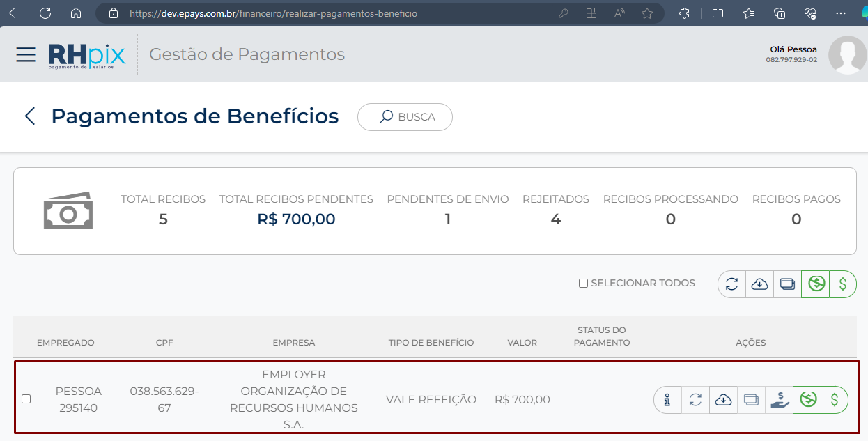Click the TIPO DE BENEFÍCIO column header
The height and width of the screenshot is (441, 868).
[431, 343]
